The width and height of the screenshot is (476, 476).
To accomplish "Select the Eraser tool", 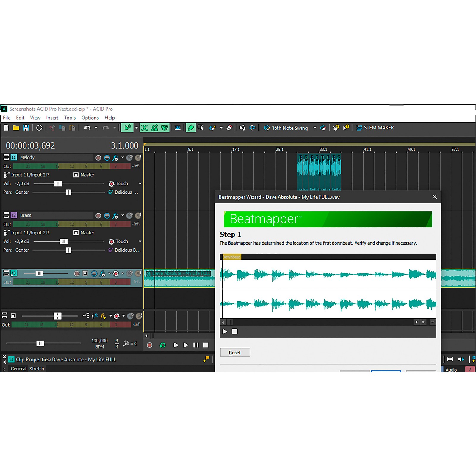I will point(229,128).
